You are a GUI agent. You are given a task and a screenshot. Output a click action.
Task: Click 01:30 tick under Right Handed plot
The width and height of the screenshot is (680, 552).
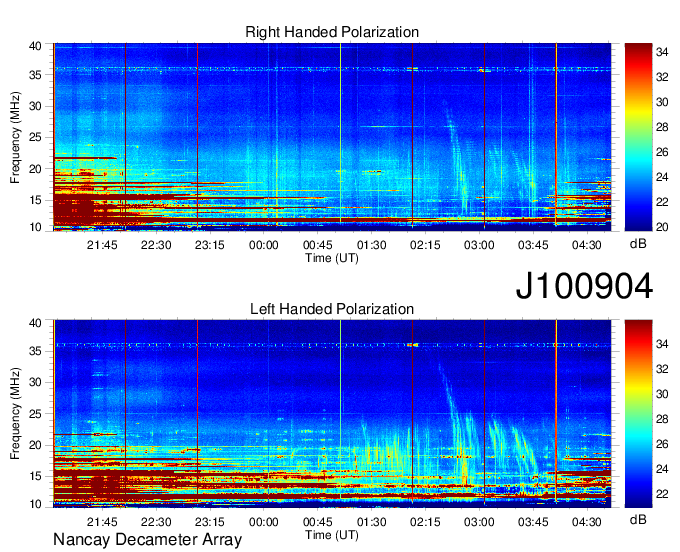[x=372, y=245]
